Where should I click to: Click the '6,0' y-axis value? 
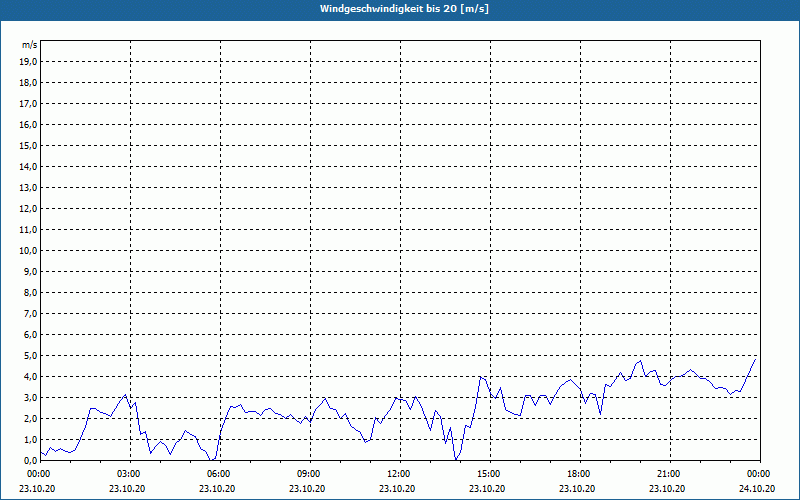pos(30,335)
